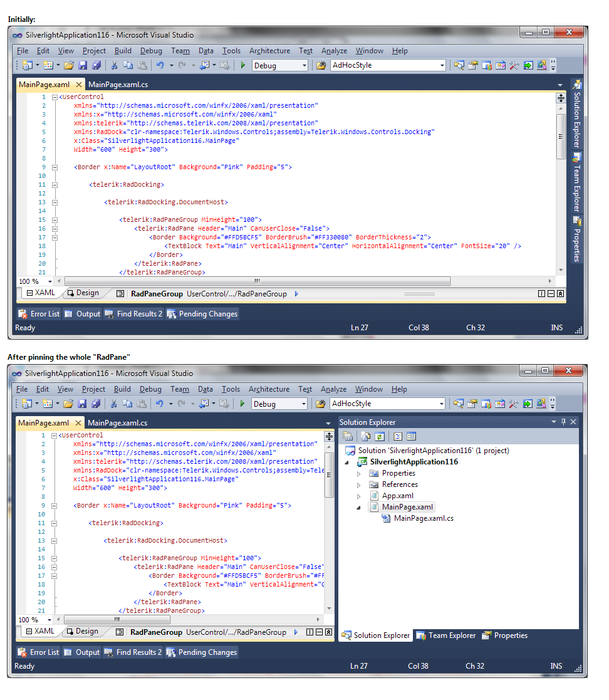Screen dimensions: 609x700
Task: Start debugging with green play arrow, 'Initially' window
Action: click(243, 65)
